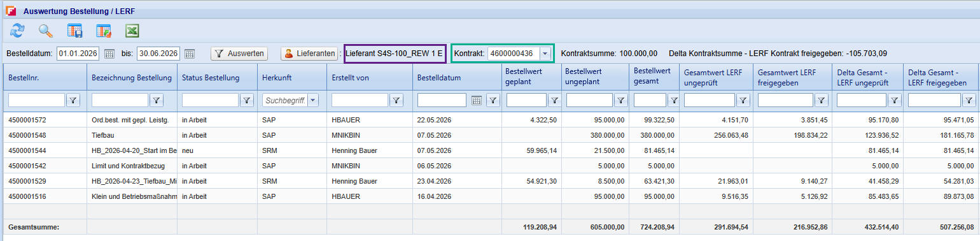Sort by Herkunft column header
980x241 pixels.
coord(291,77)
